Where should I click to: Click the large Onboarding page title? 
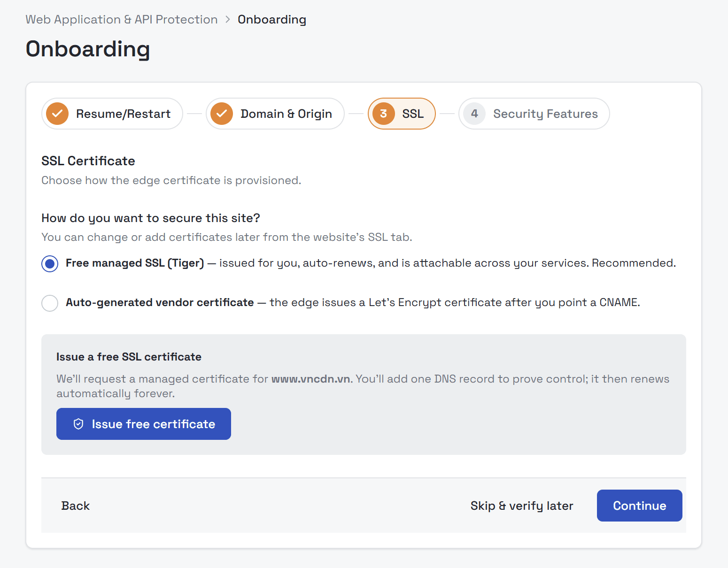(x=88, y=49)
